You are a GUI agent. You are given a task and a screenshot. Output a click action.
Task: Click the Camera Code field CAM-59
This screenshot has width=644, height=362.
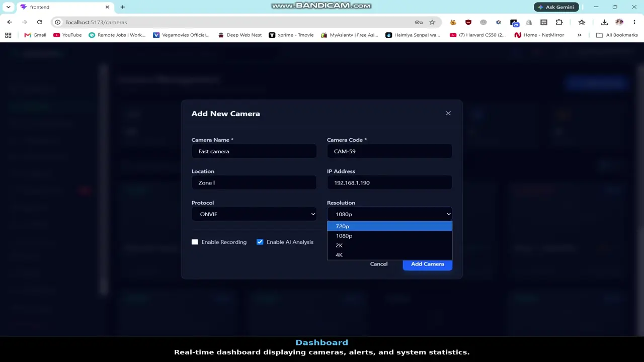[x=389, y=151]
